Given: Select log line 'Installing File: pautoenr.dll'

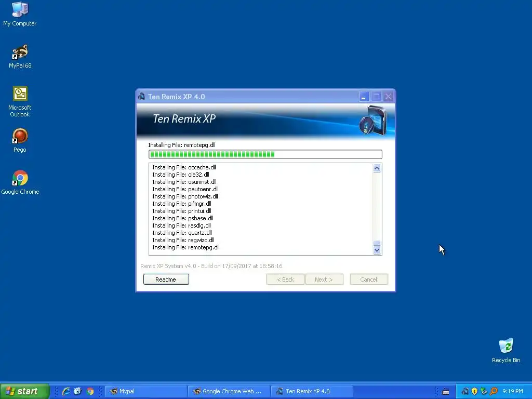Looking at the screenshot, I should (185, 189).
